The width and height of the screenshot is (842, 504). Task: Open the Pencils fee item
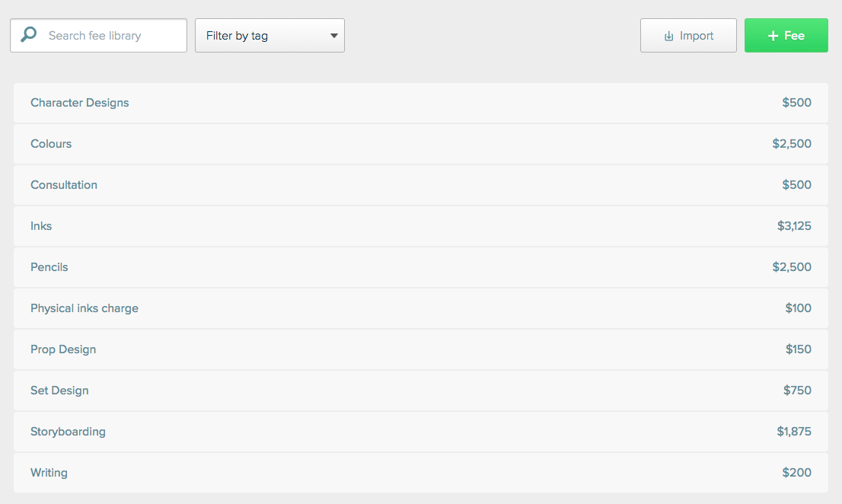49,267
